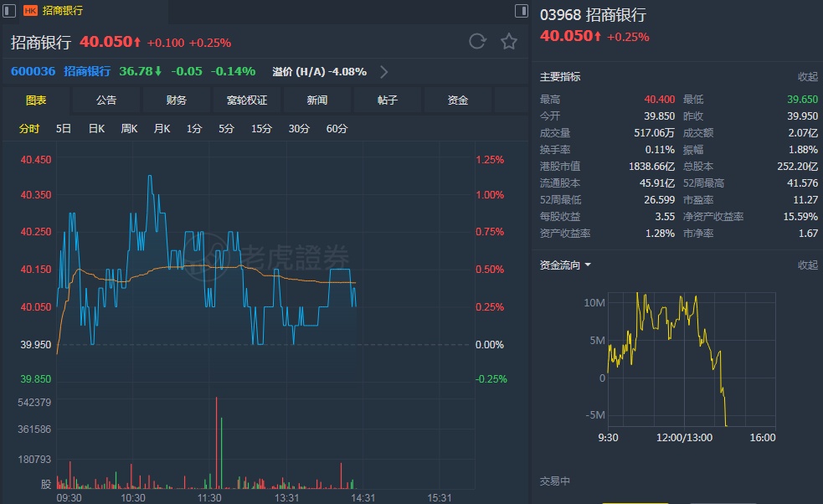Click the 总股本 value 252.20亿
Viewport: 823px width, 504px height.
coord(797,167)
